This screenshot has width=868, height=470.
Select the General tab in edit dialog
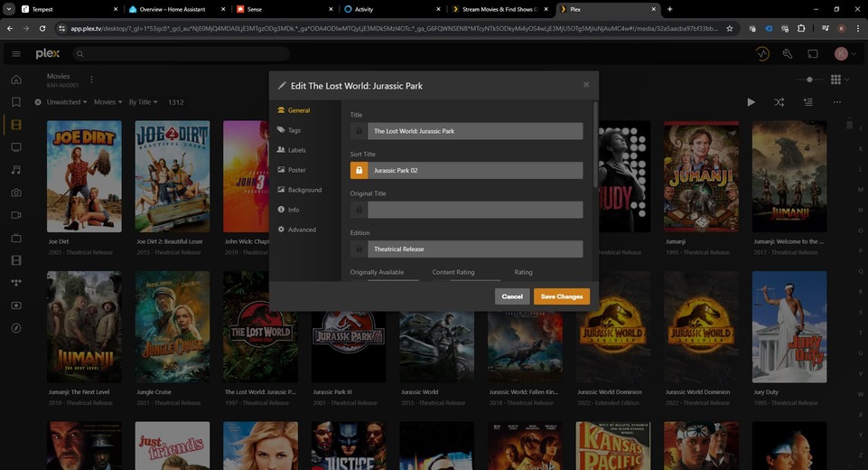(294, 110)
